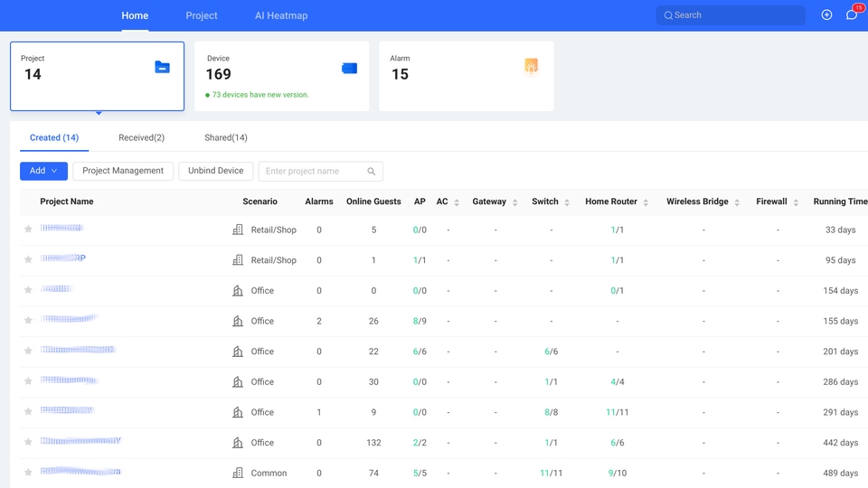Sort by Firewall column arrows
The image size is (868, 488).
click(796, 202)
